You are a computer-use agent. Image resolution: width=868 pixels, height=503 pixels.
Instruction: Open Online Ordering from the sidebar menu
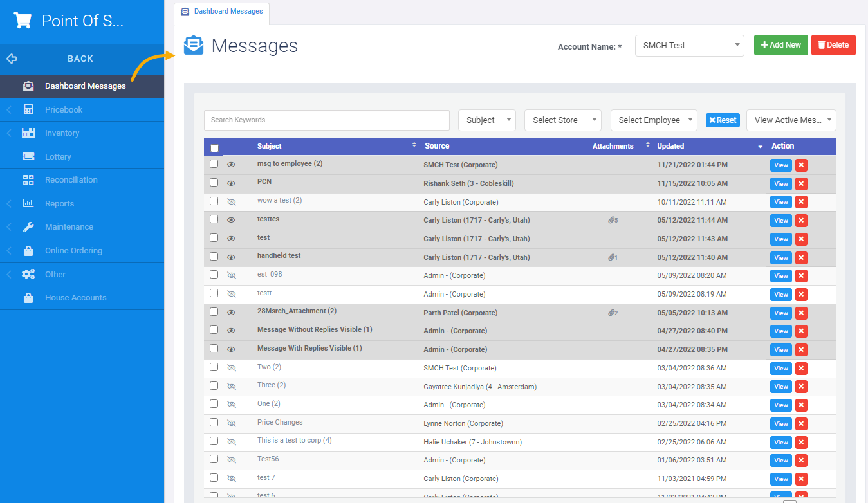(x=27, y=250)
